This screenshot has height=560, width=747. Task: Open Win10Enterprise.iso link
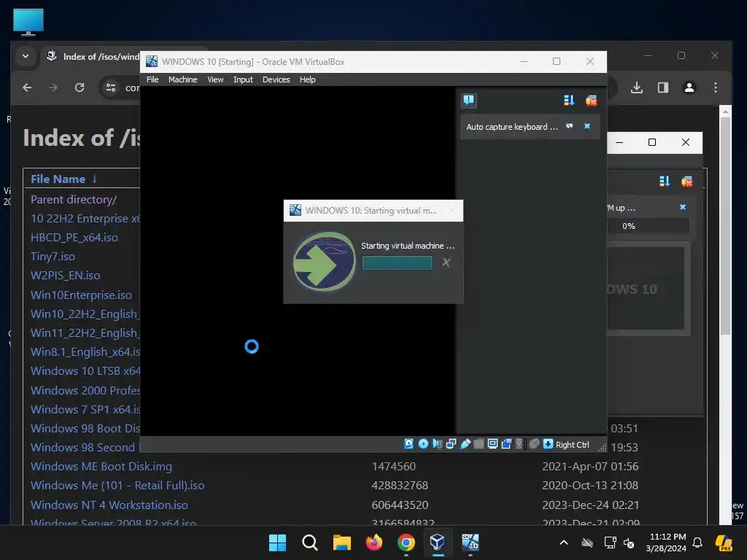(82, 295)
